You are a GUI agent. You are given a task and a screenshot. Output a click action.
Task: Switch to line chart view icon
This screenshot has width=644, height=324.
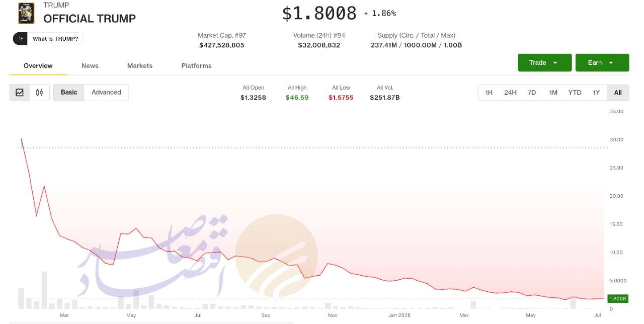pyautogui.click(x=20, y=93)
